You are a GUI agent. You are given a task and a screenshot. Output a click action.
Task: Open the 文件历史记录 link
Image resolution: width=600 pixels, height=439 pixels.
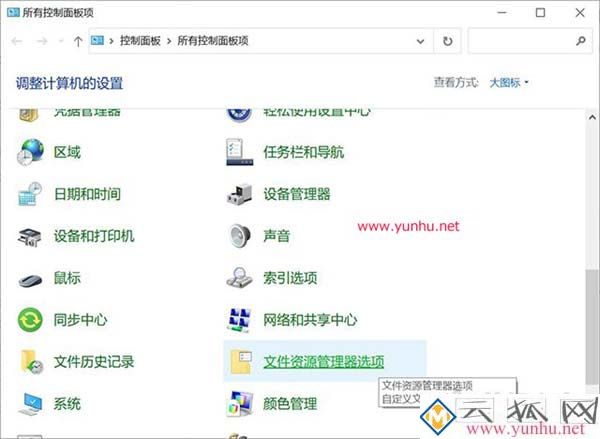pyautogui.click(x=94, y=362)
